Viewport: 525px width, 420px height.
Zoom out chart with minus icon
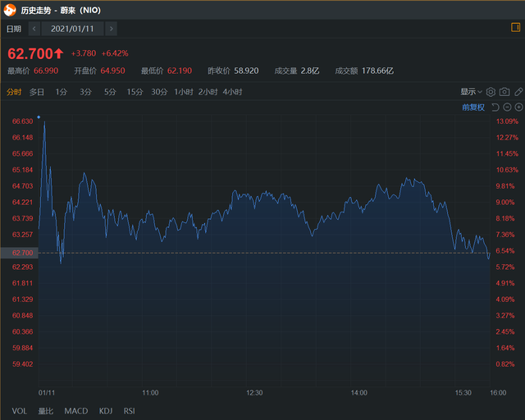(508, 107)
